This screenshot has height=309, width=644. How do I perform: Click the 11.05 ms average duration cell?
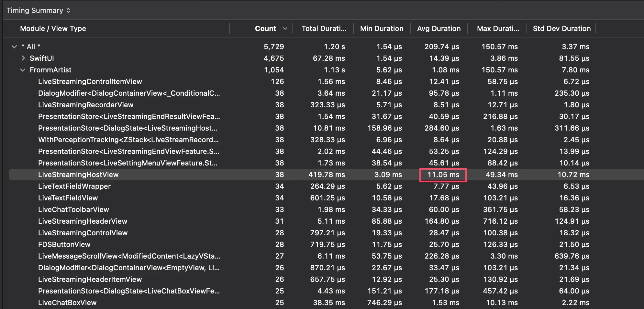click(443, 175)
